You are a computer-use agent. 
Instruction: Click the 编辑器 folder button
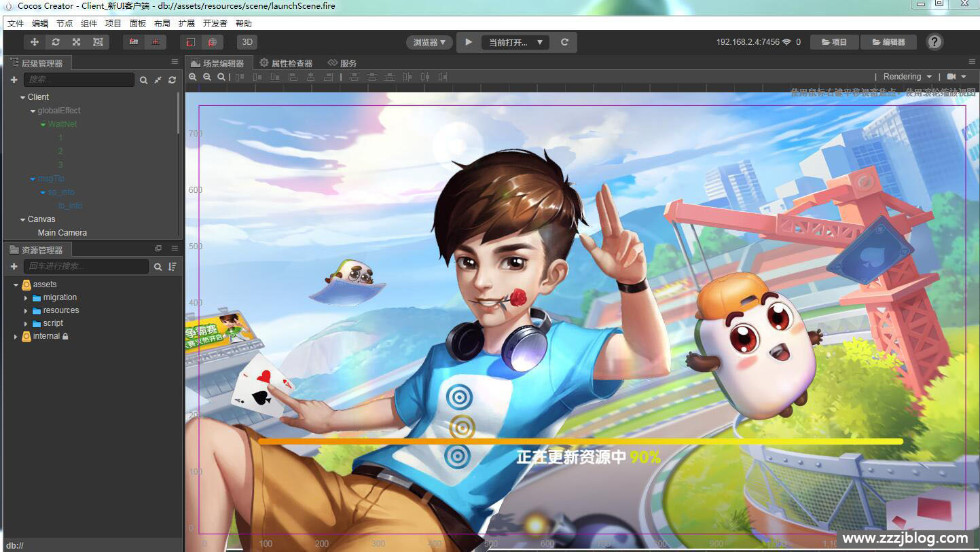click(x=888, y=42)
